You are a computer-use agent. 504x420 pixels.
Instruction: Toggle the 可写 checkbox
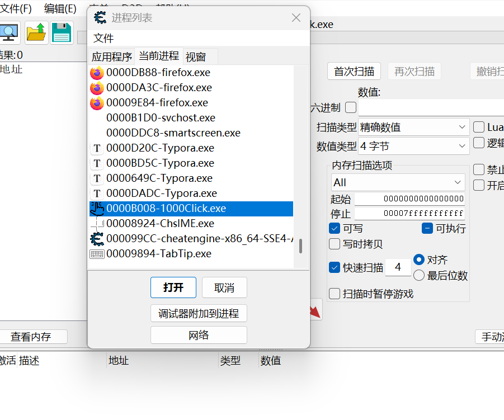click(335, 229)
